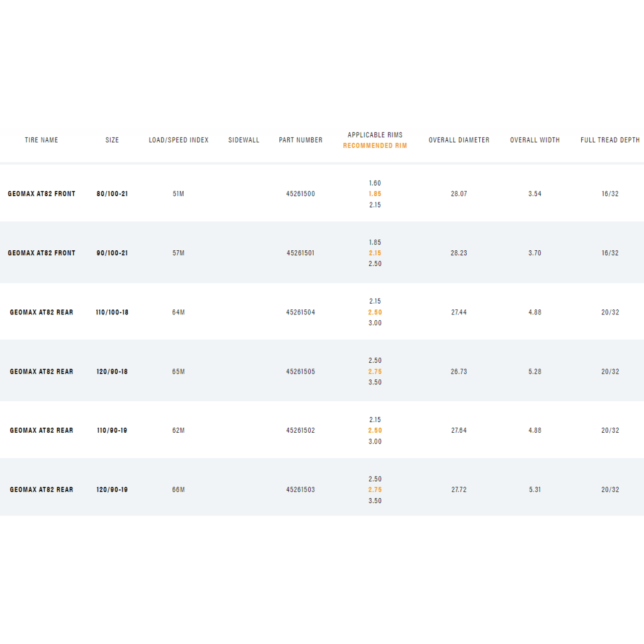Screen dimensions: 644x644
Task: Click overall diameter value 28.07
Action: (x=459, y=194)
